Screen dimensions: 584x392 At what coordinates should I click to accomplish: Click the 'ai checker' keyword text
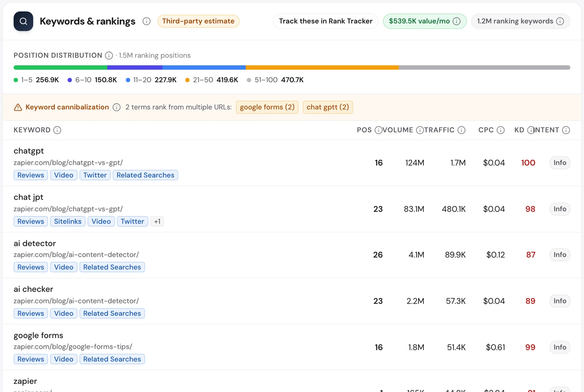click(x=34, y=289)
